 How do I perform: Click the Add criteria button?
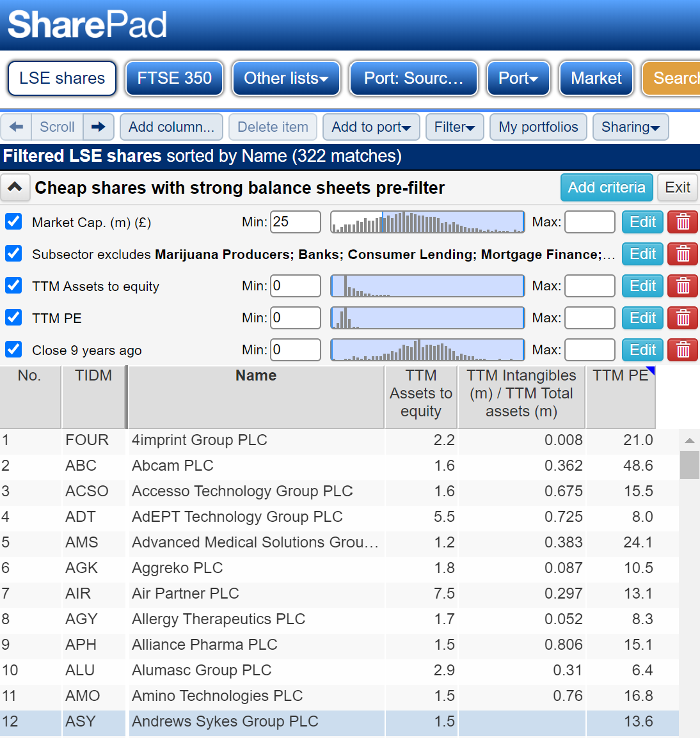point(607,187)
